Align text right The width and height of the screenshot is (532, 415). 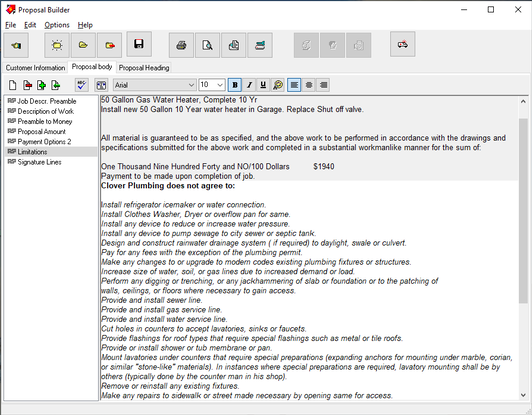323,85
